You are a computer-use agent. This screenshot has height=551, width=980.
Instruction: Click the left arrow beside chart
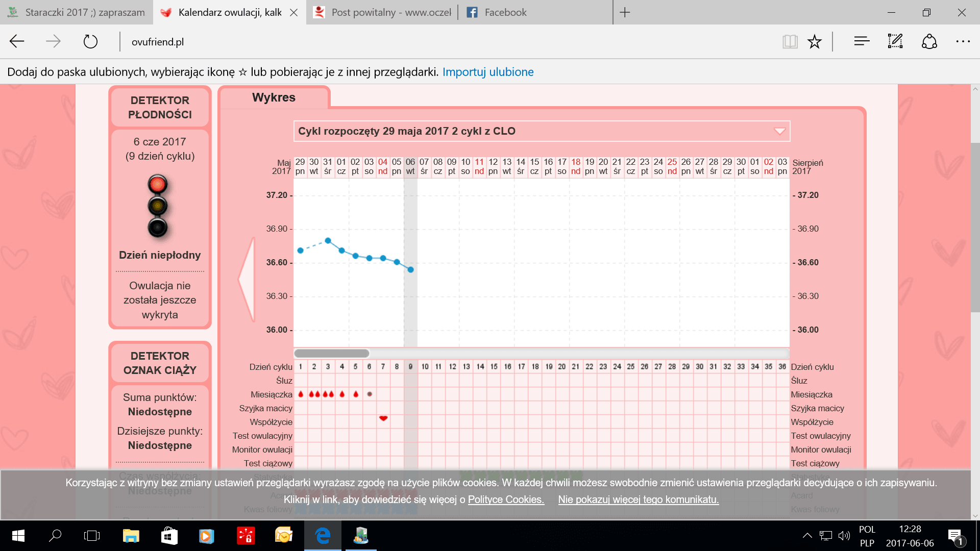tap(247, 279)
